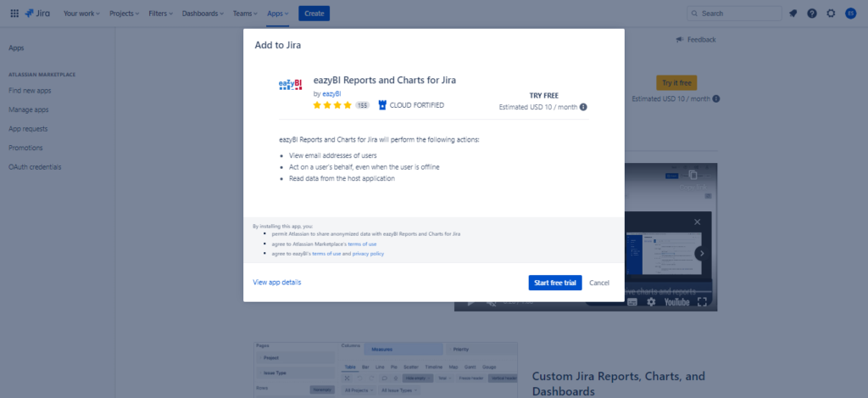
Task: Click the 155 reviews count badge
Action: point(362,104)
